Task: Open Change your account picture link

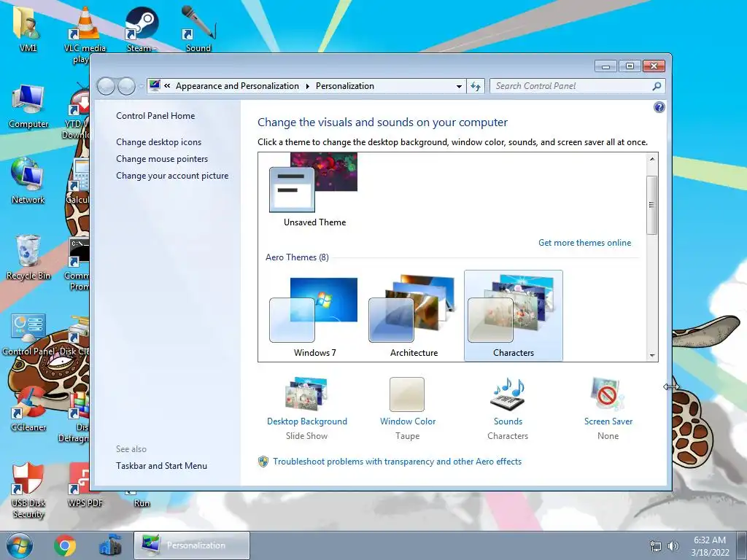Action: (x=172, y=176)
